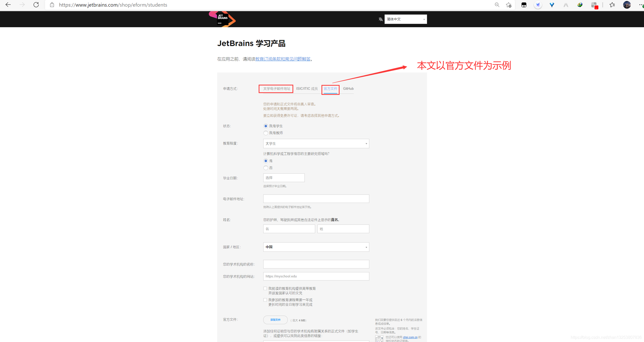Switch to the GitHub application method tab
The height and width of the screenshot is (342, 644).
(348, 88)
